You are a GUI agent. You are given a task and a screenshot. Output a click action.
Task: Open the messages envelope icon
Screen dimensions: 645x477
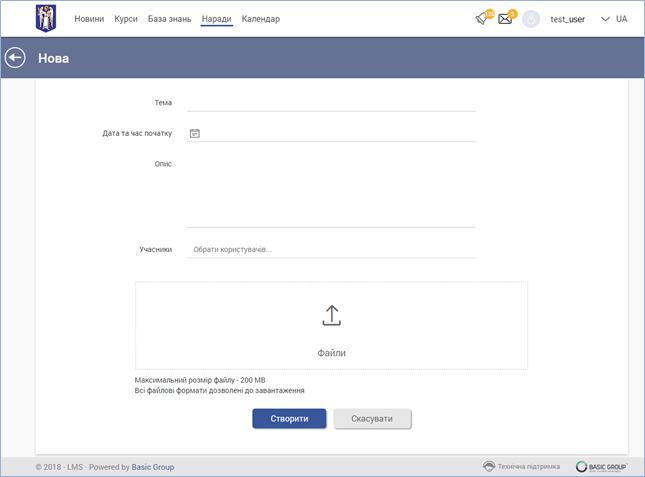point(506,19)
